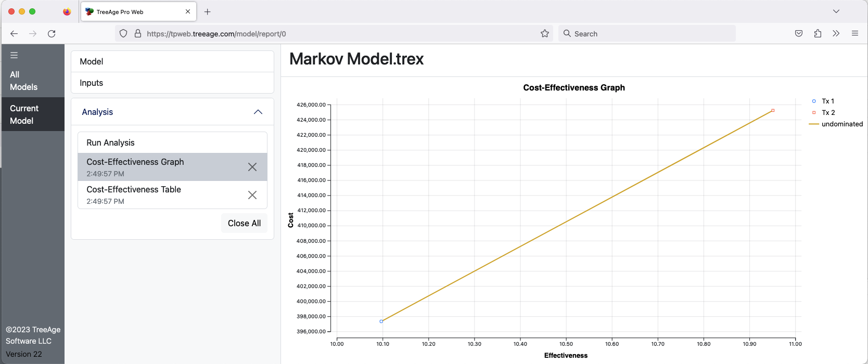Open the list all tabs dropdown
The height and width of the screenshot is (364, 868).
[x=836, y=11]
